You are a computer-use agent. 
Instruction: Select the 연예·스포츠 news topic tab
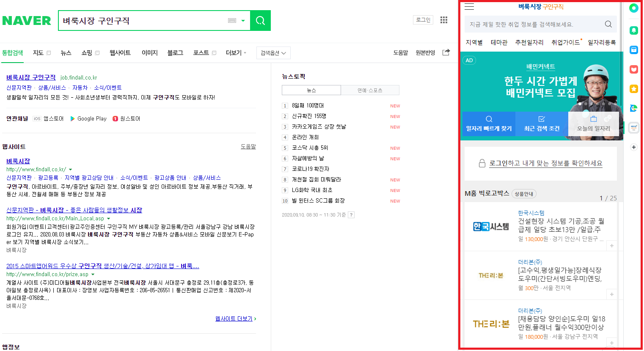(370, 90)
